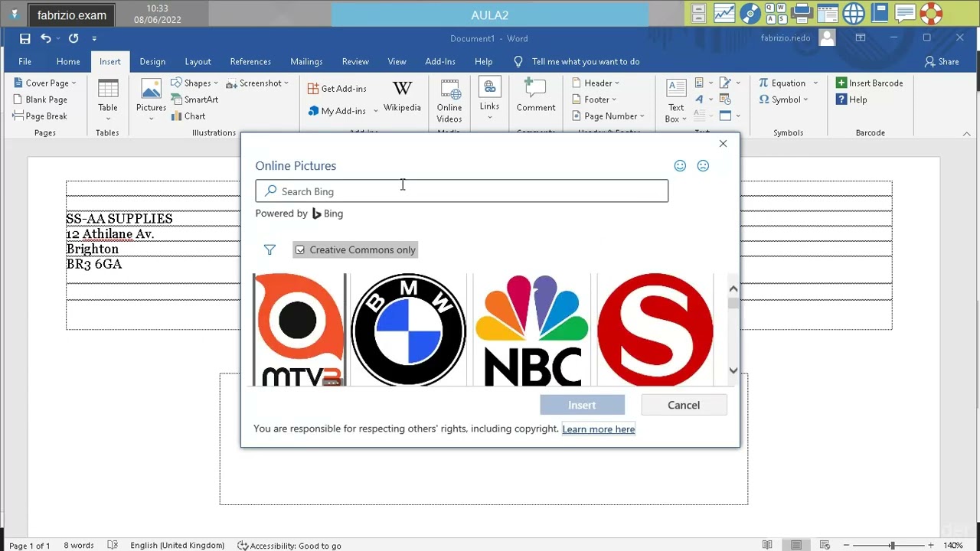
Task: Select the red S logo thumbnail
Action: tap(655, 329)
